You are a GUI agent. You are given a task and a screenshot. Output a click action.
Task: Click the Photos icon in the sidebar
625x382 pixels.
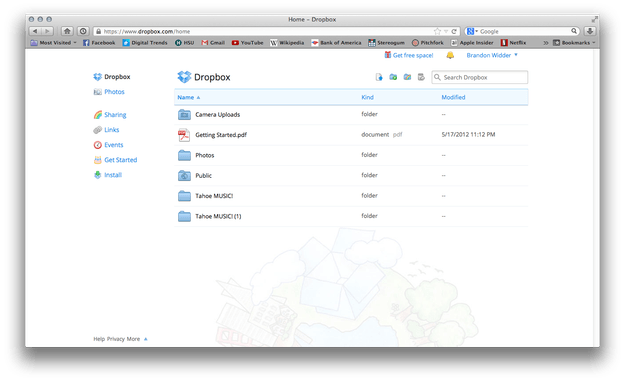[98, 92]
